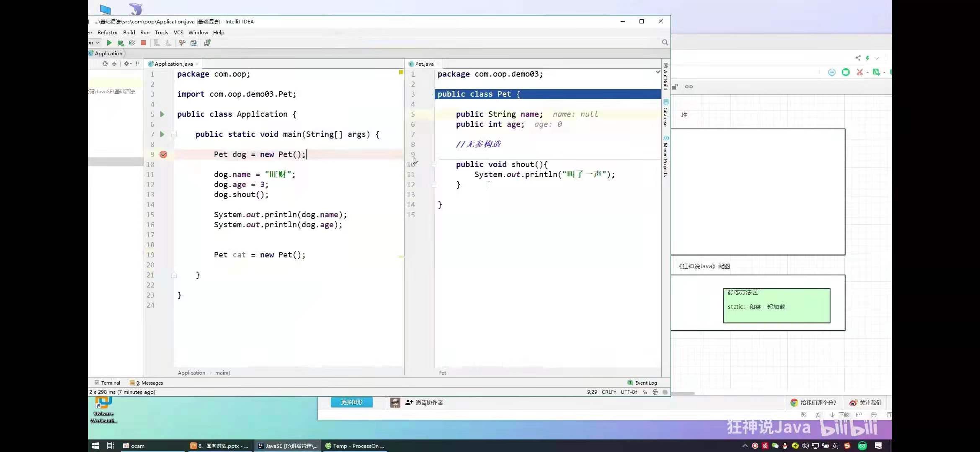This screenshot has height=452, width=980.
Task: Toggle the breakpoint on line 9
Action: pyautogui.click(x=163, y=154)
